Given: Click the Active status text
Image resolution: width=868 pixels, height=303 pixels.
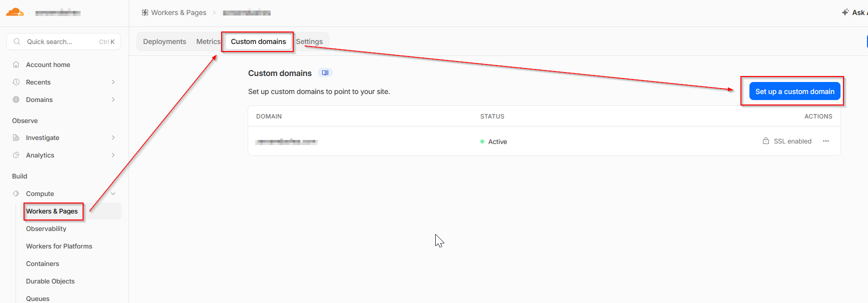Looking at the screenshot, I should [x=497, y=141].
